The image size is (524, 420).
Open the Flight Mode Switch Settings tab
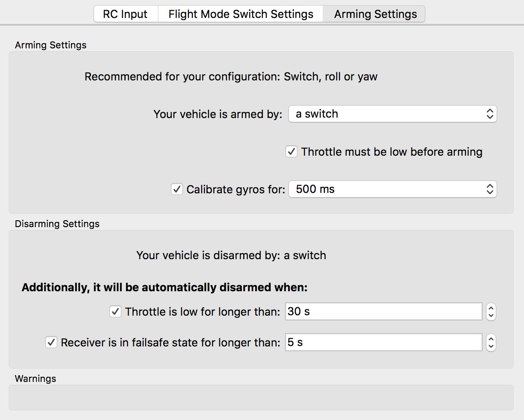point(240,14)
